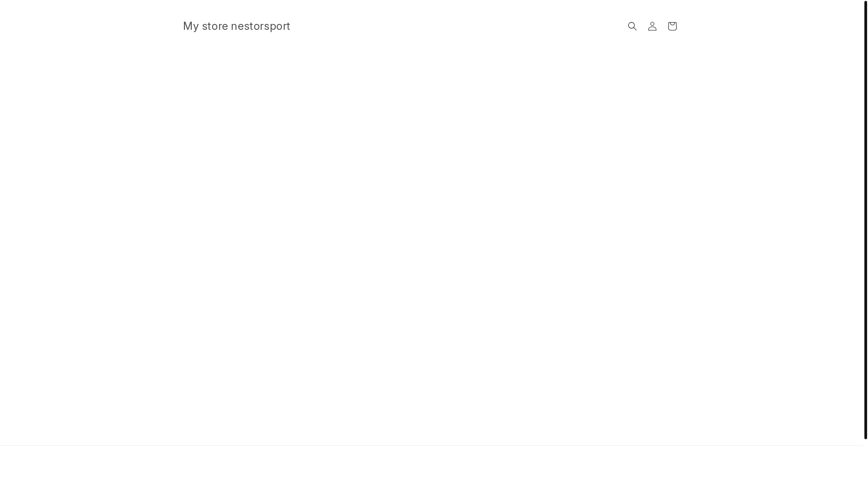Open customer login from header icon
868x488 pixels.
pyautogui.click(x=652, y=26)
